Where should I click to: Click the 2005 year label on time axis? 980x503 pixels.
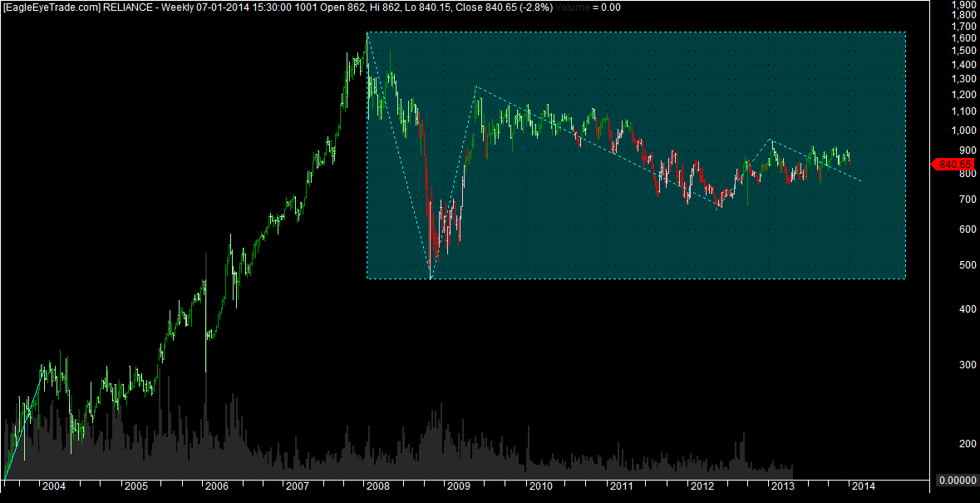(x=135, y=486)
